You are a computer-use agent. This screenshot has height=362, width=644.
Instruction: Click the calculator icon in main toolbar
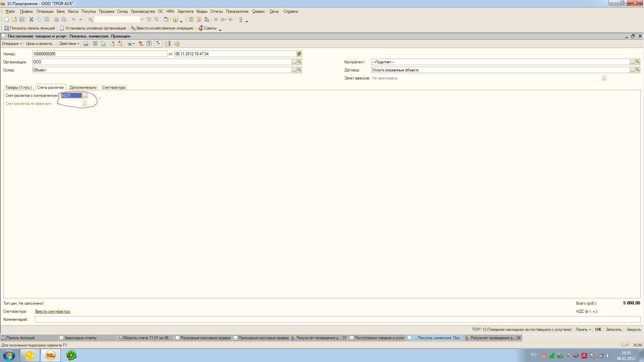(191, 19)
